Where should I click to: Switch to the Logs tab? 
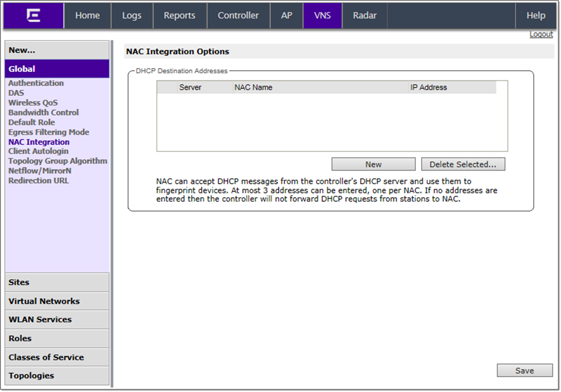[132, 15]
